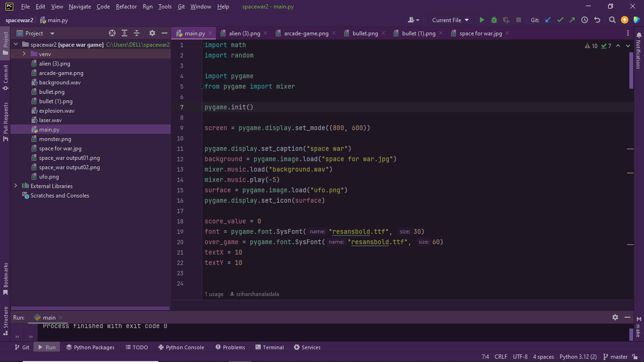Expand the venv folder

24,54
